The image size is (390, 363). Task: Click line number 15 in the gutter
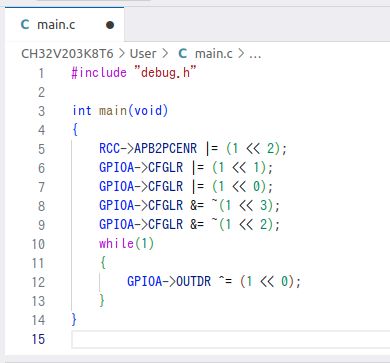(x=38, y=339)
